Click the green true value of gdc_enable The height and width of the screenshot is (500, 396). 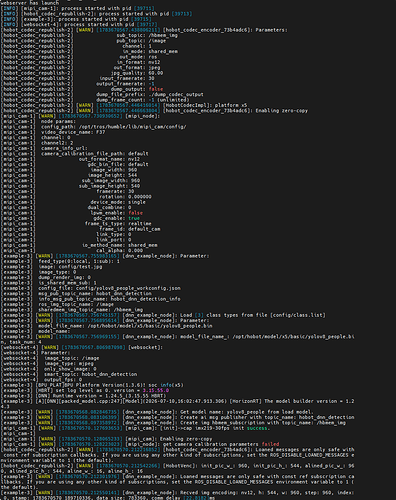pyautogui.click(x=134, y=218)
